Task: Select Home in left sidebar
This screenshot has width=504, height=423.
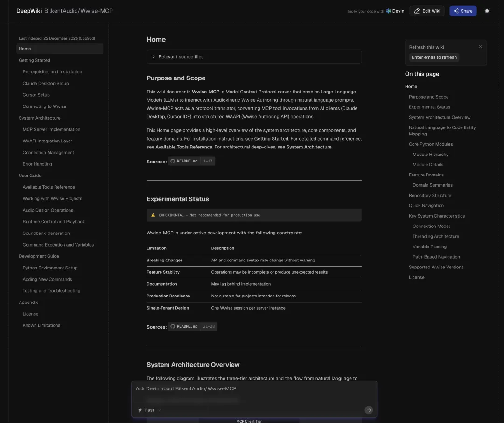Action: 59,49
